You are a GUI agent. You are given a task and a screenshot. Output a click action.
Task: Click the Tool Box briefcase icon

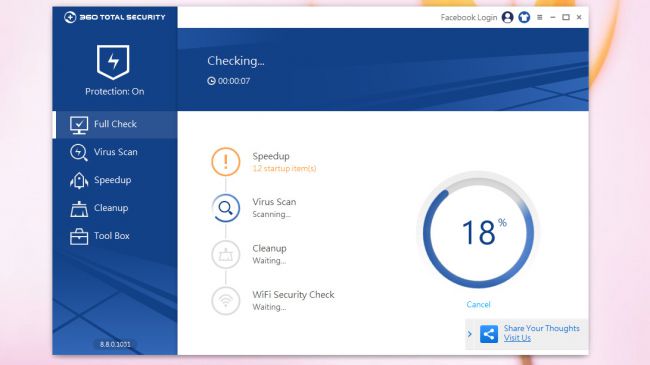pos(79,236)
